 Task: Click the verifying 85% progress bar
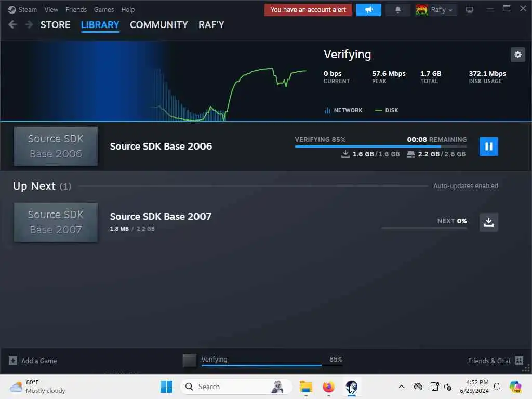pyautogui.click(x=381, y=147)
